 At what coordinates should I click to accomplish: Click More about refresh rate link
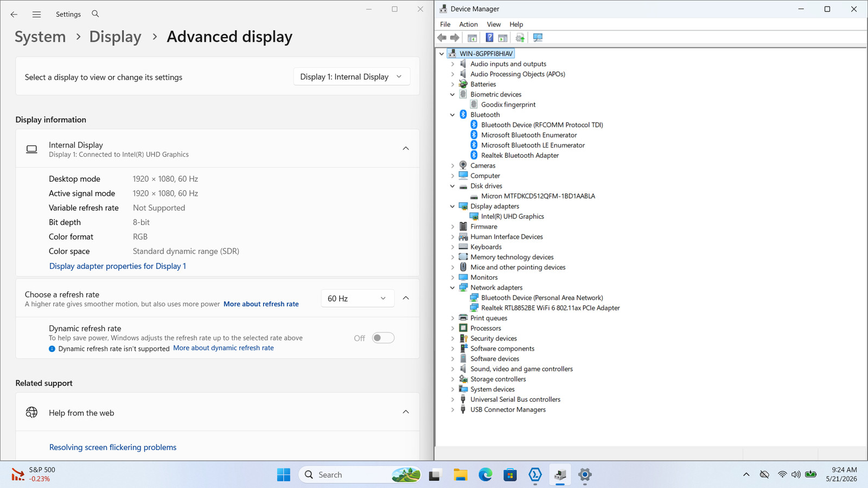[261, 304]
